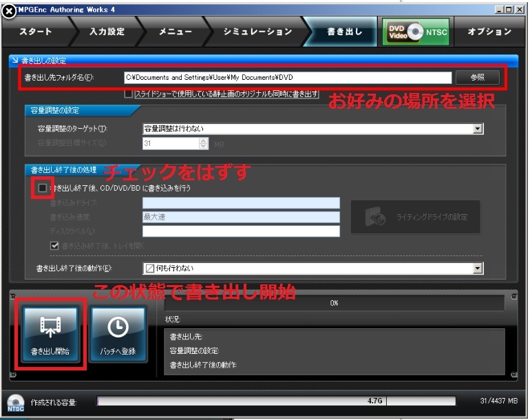This screenshot has width=530, height=420.
Task: Click the dropdown arrow for 容量調整のターゲット
Action: point(478,129)
